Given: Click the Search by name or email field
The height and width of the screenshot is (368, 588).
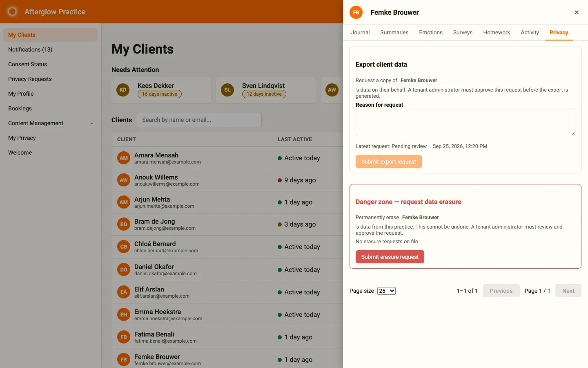Looking at the screenshot, I should [199, 120].
